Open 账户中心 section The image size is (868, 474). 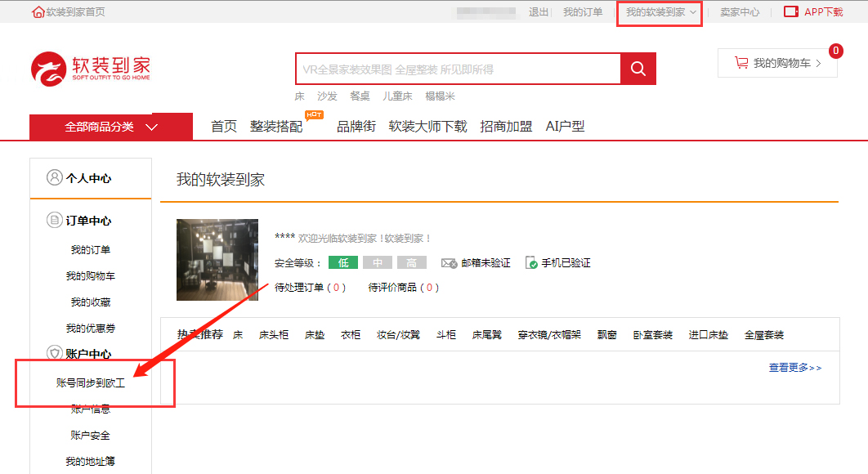coord(88,354)
